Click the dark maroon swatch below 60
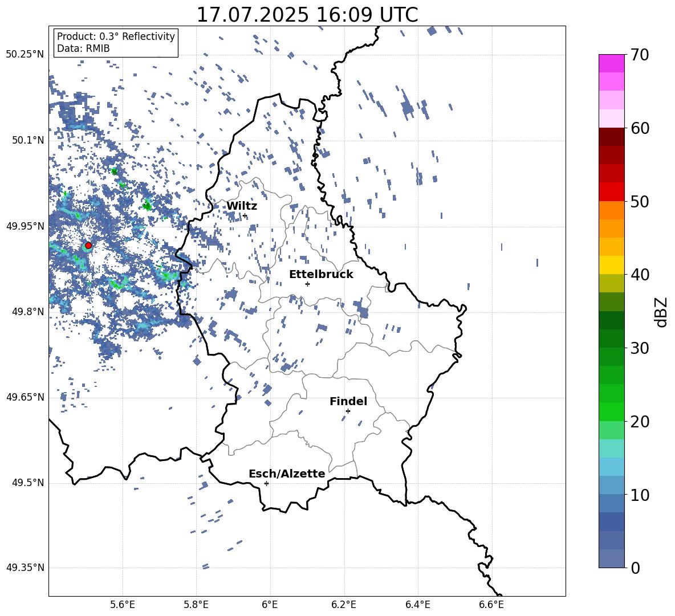 pos(612,137)
